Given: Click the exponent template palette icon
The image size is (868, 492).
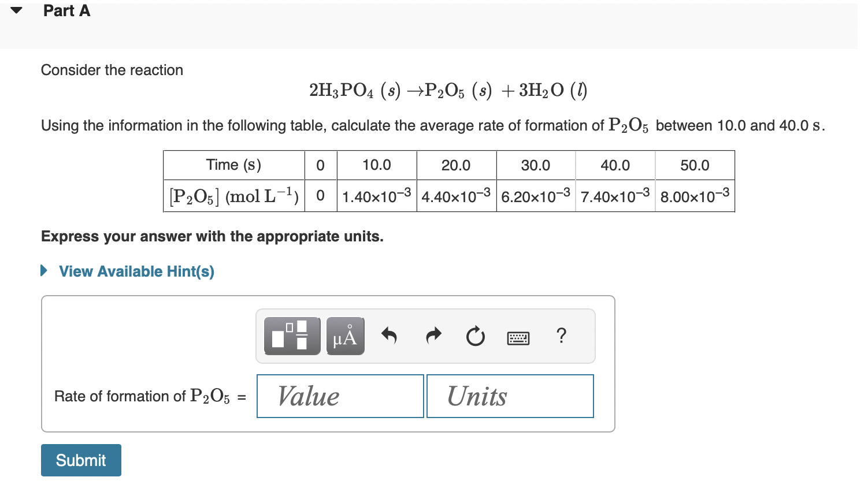Looking at the screenshot, I should [x=292, y=335].
